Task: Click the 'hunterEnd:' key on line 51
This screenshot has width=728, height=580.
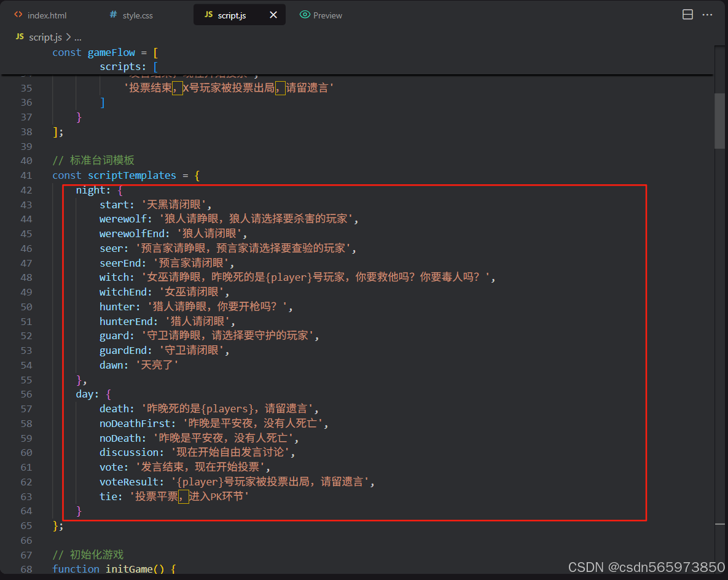Action: (x=128, y=321)
